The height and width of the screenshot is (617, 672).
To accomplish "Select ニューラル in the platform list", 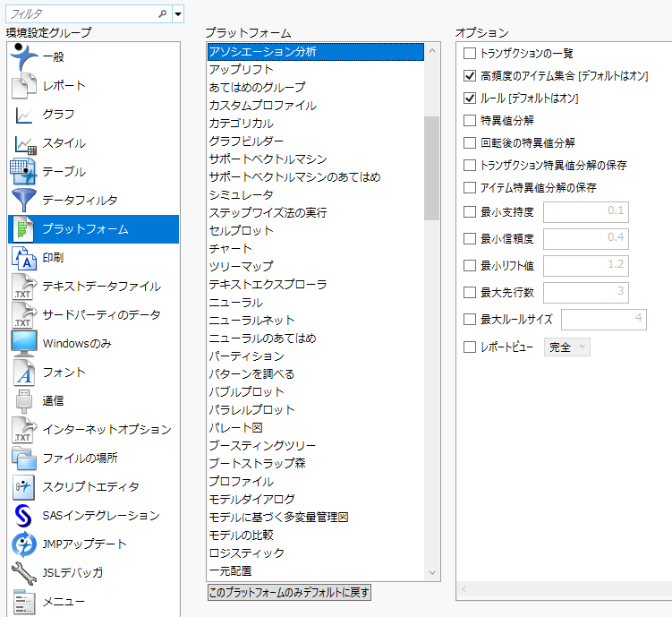I will (236, 303).
